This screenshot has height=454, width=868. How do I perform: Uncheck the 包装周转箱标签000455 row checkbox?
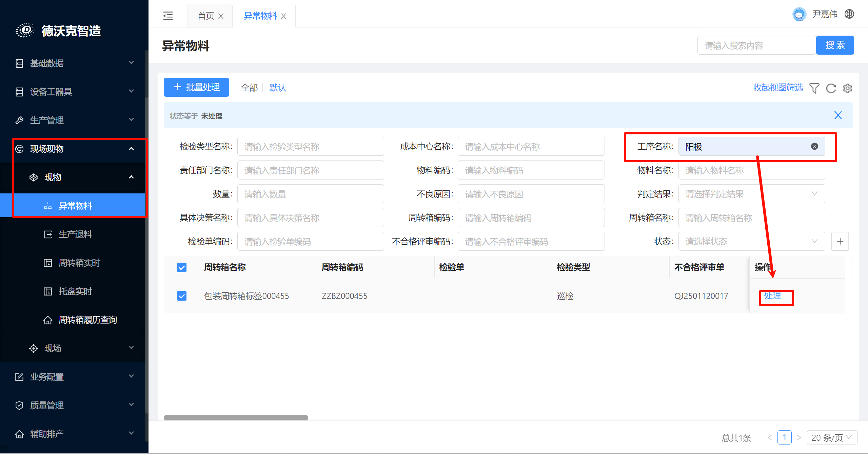tap(182, 296)
